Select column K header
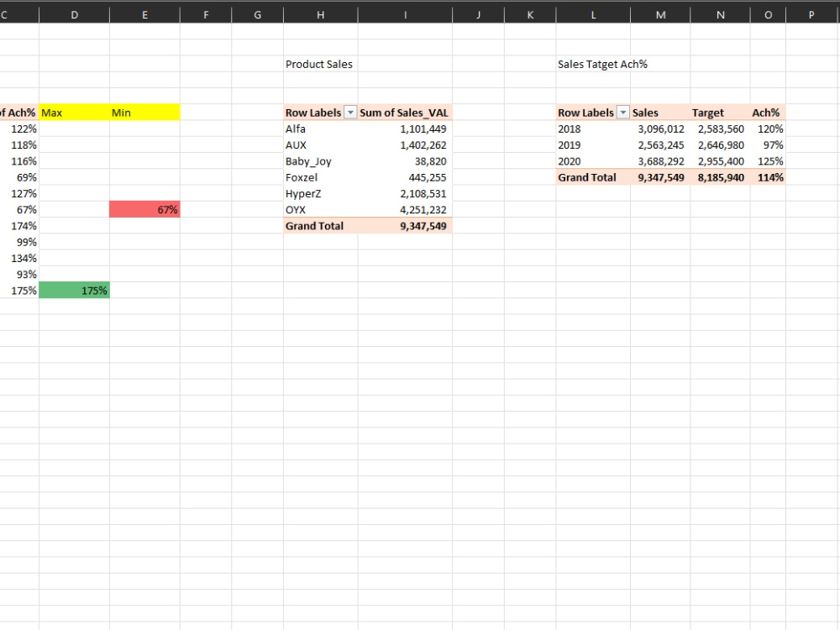 coord(530,15)
